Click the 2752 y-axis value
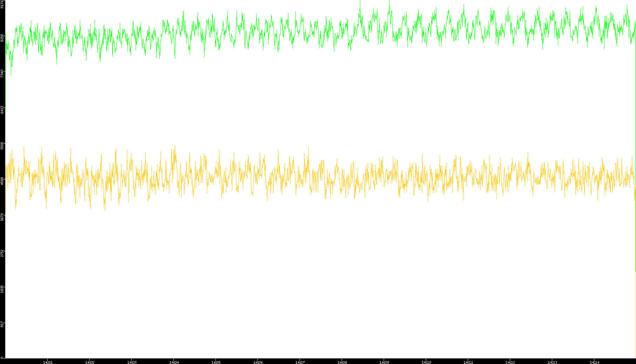 pos(2,253)
